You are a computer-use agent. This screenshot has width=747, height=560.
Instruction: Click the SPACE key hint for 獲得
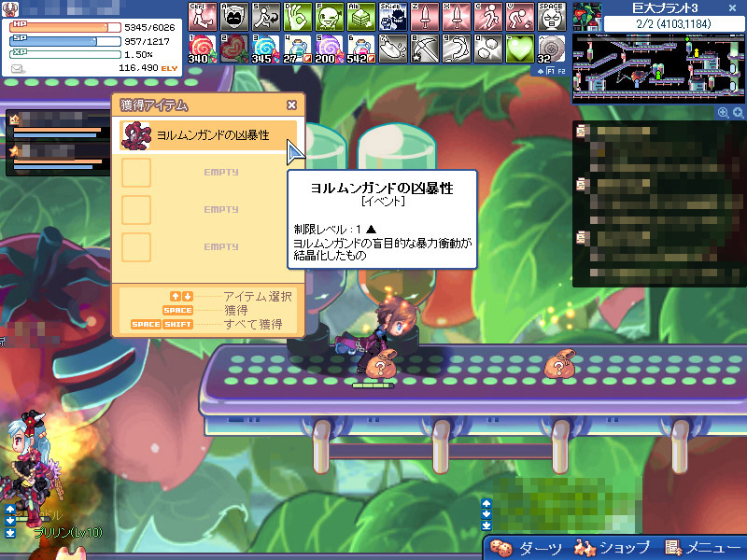[177, 311]
